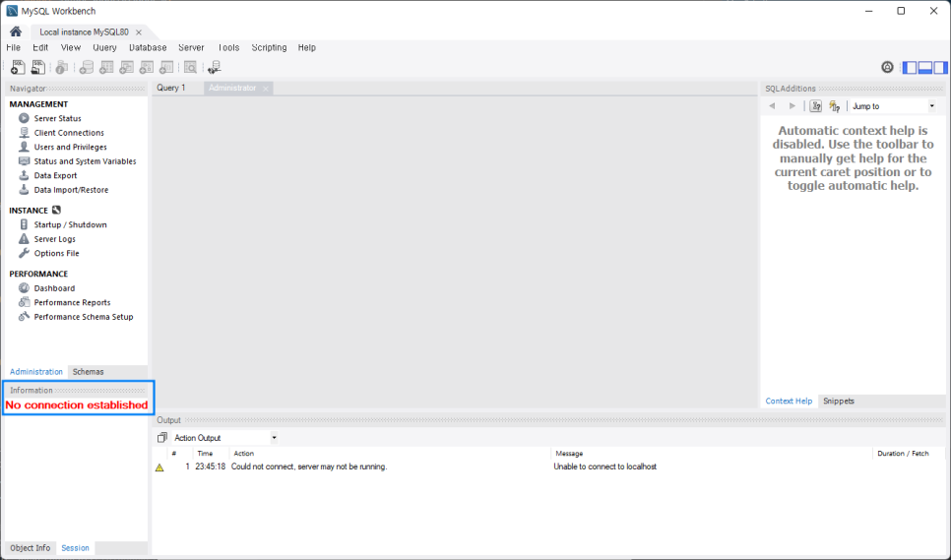Select the 'Could not connect' output row
This screenshot has width=951, height=560.
(x=548, y=467)
